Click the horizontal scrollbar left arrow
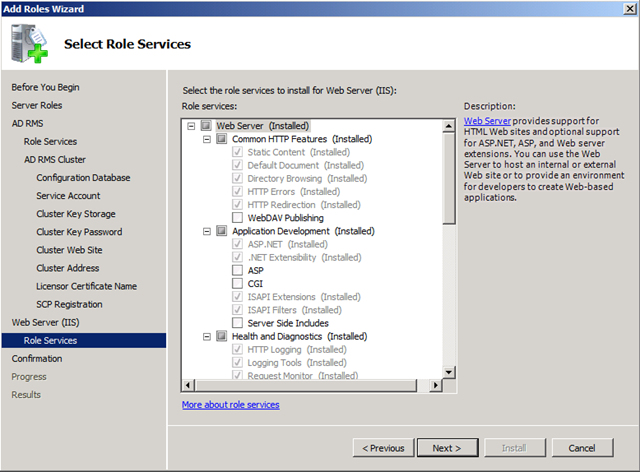 [188, 385]
